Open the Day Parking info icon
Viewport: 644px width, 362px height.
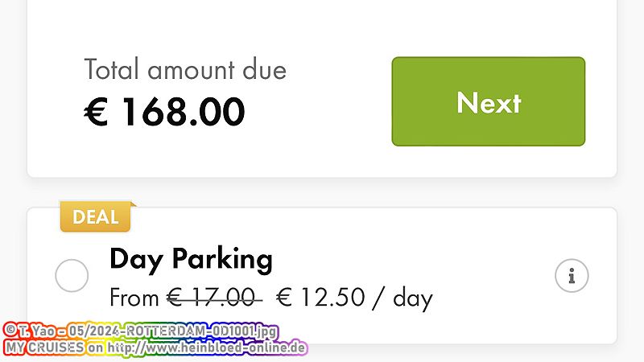pyautogui.click(x=572, y=275)
